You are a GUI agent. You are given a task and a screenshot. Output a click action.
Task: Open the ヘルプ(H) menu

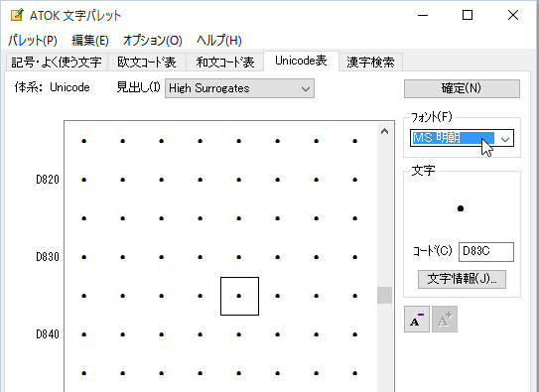click(x=219, y=41)
